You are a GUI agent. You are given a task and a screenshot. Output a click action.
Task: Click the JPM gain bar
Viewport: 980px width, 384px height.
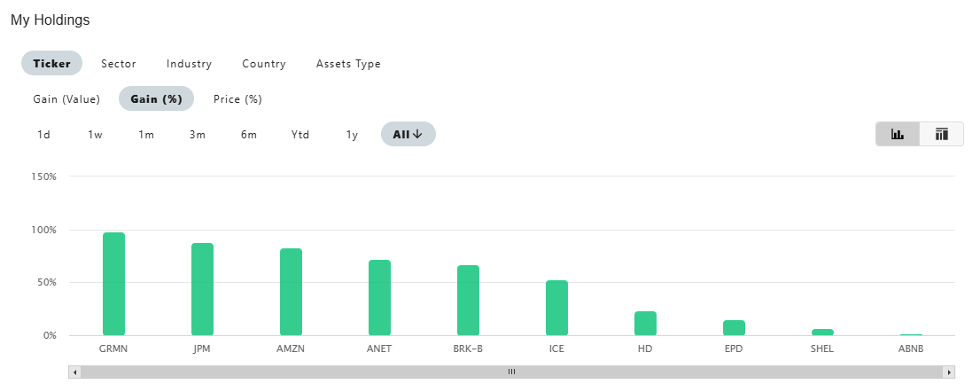click(x=202, y=289)
